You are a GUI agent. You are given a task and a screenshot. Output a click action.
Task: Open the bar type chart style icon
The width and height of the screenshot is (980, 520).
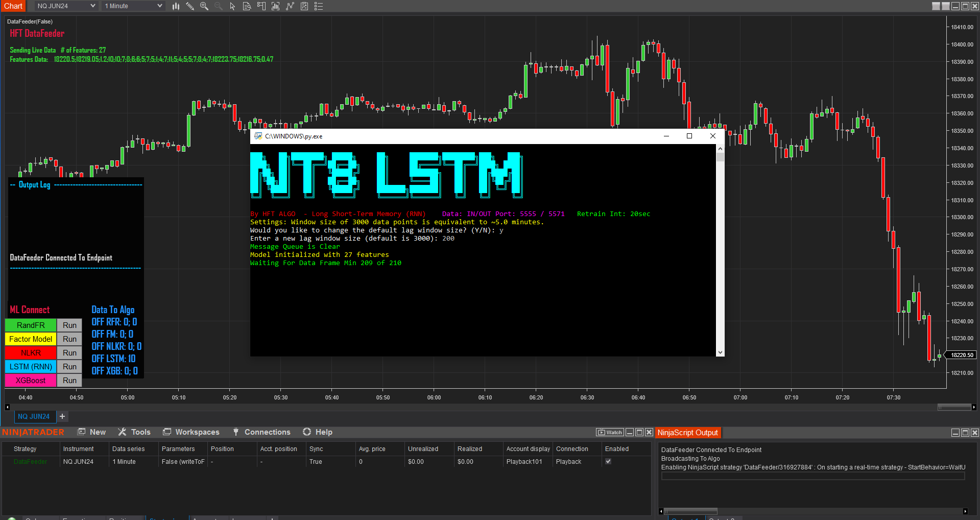[176, 6]
